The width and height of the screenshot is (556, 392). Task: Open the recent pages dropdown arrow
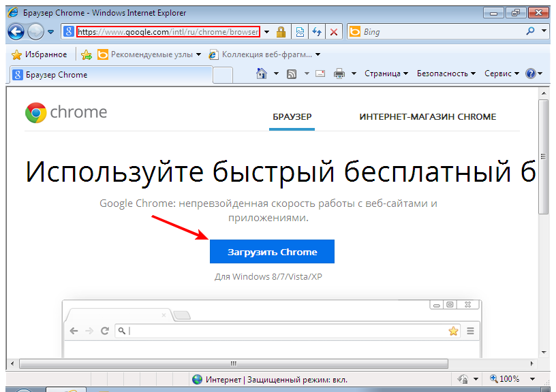[x=51, y=32]
